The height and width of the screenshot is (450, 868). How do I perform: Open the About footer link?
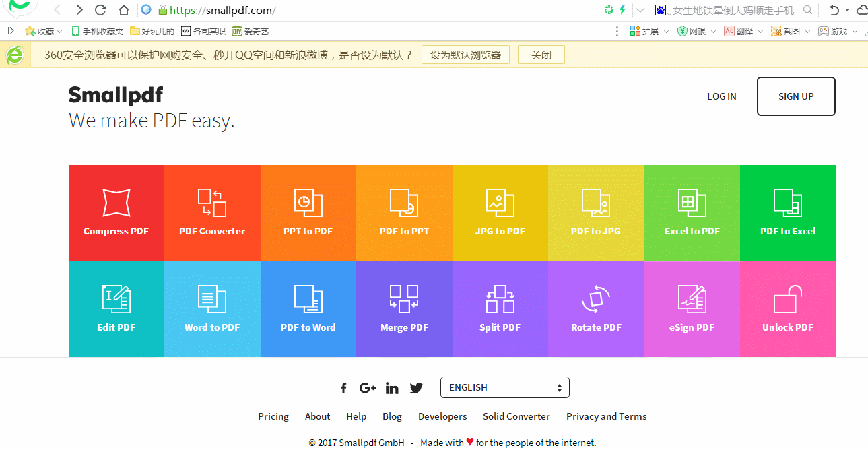(x=317, y=416)
